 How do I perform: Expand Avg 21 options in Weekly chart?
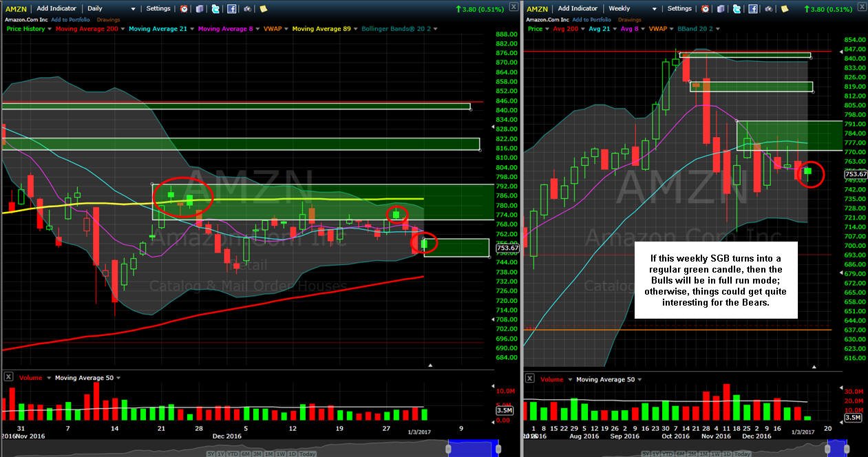[x=615, y=29]
